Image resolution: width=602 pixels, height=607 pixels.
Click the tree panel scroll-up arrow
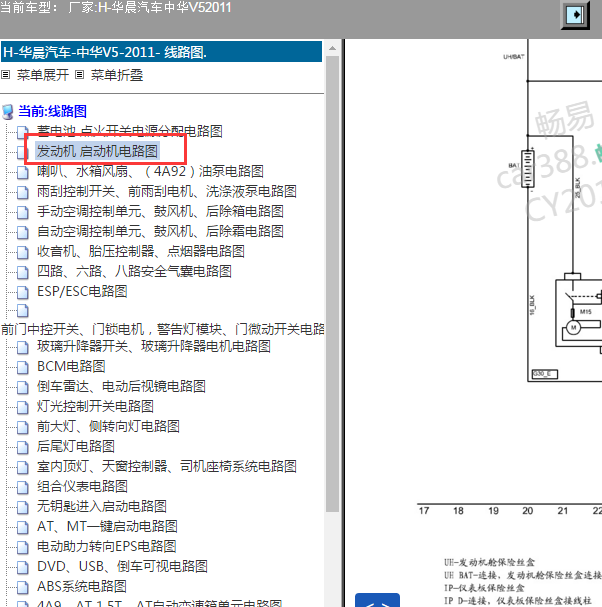click(333, 48)
